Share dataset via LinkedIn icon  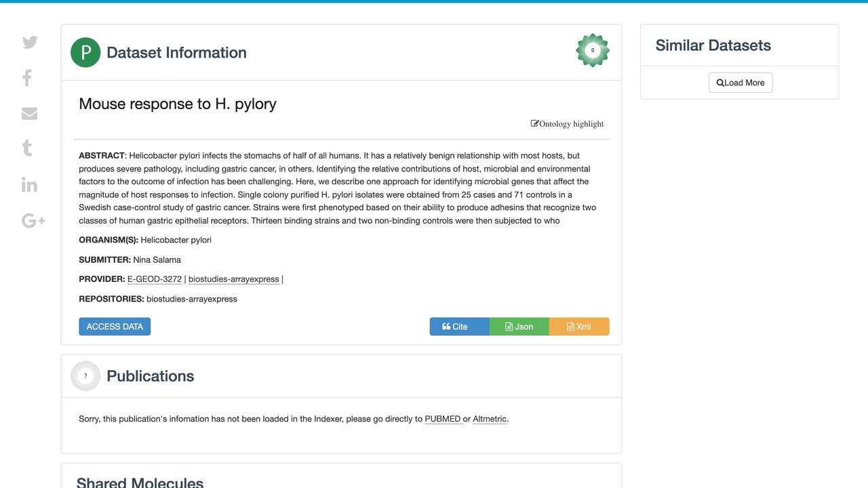click(x=29, y=184)
